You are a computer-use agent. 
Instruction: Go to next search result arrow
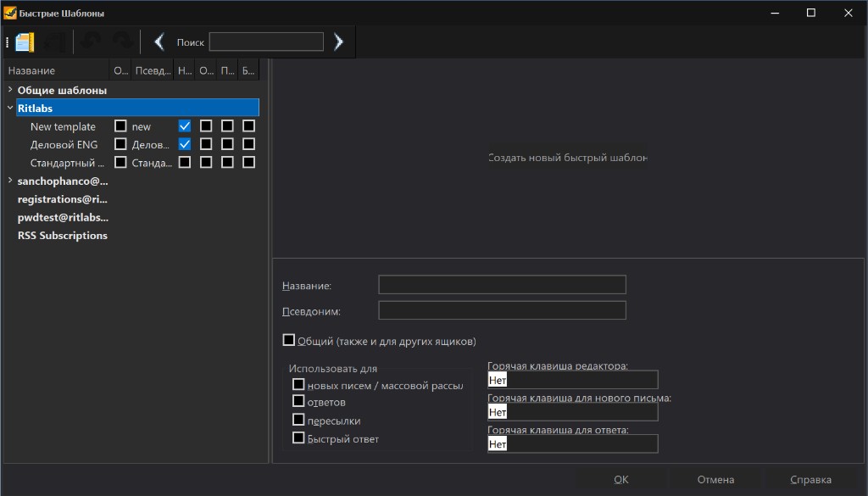point(338,42)
